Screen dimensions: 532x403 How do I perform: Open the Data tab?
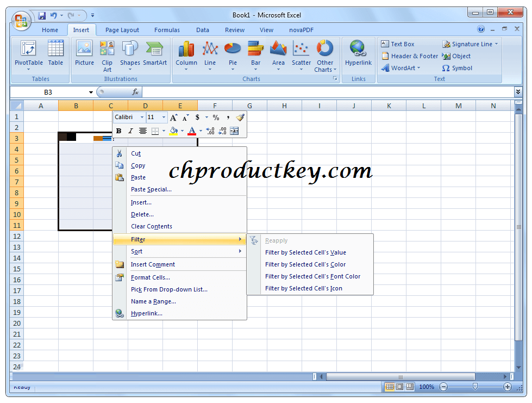(203, 30)
